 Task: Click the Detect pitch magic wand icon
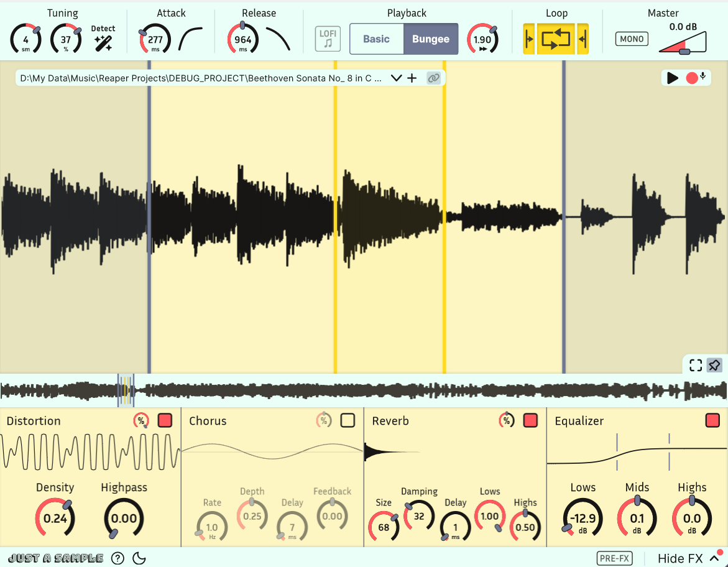(x=103, y=43)
